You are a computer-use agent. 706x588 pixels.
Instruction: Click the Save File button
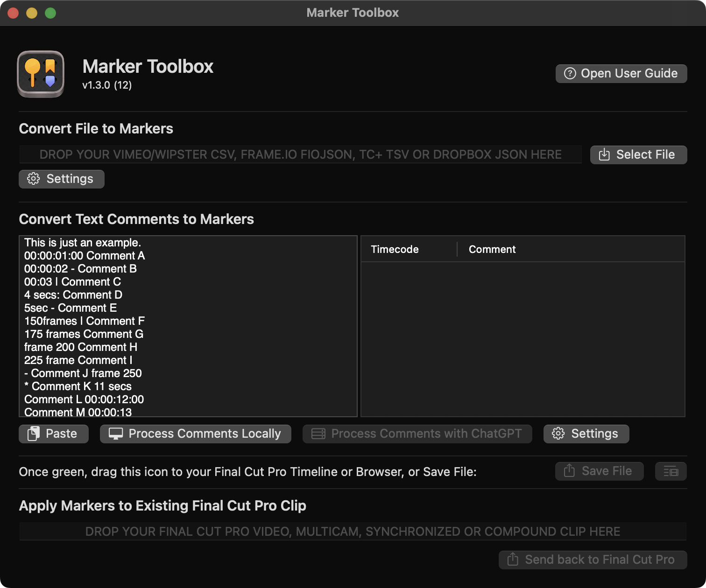tap(599, 471)
